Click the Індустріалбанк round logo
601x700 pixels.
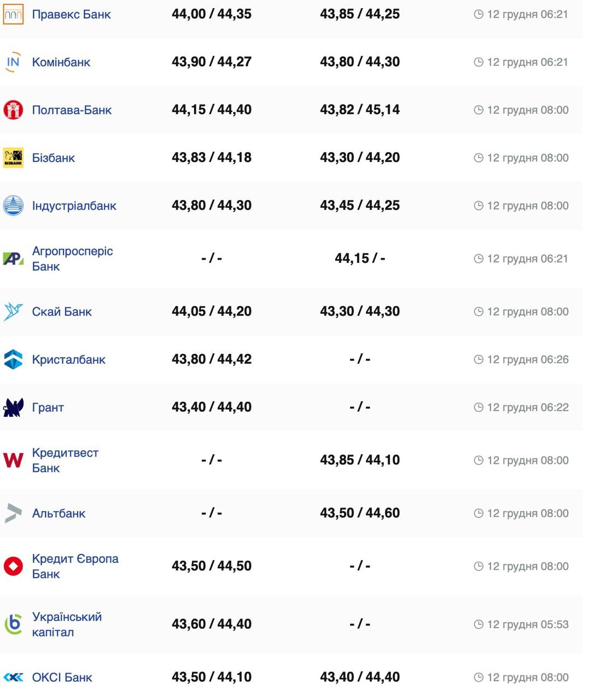(x=13, y=206)
